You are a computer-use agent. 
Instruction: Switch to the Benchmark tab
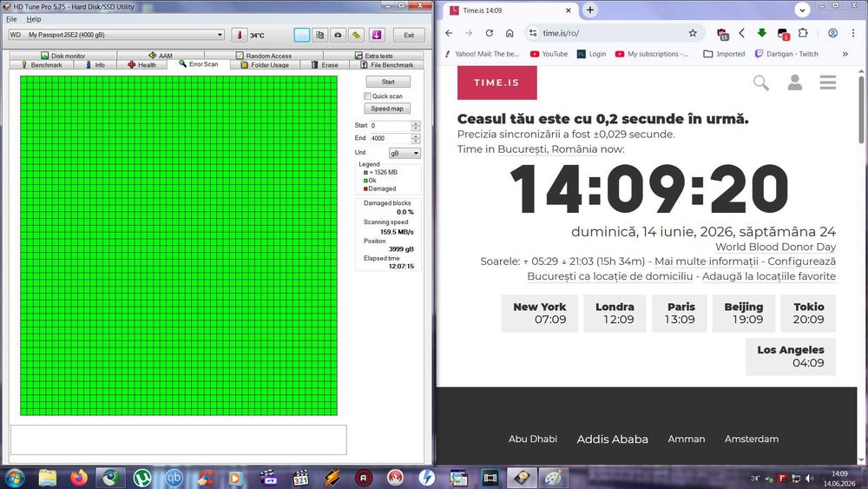click(x=42, y=65)
